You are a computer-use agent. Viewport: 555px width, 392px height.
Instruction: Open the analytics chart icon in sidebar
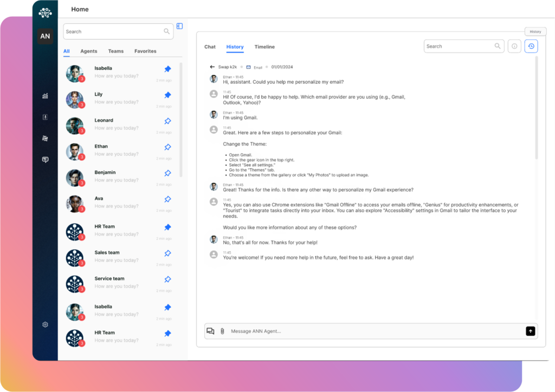point(45,96)
